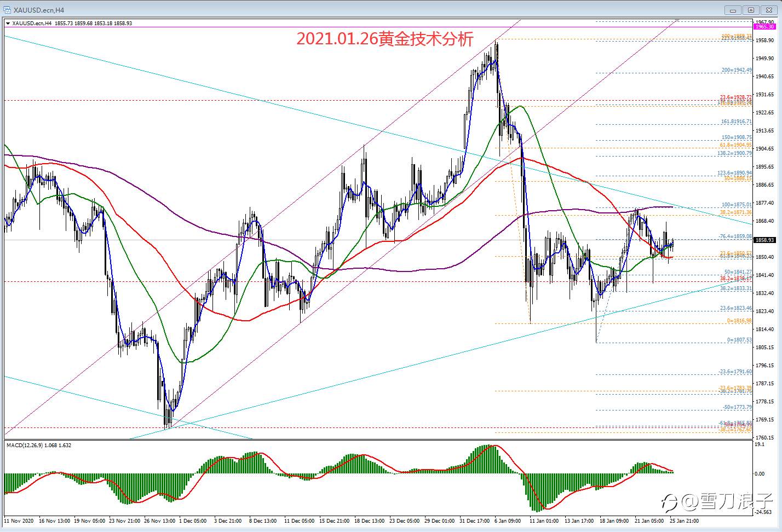
Task: Click the MACD(12,26,9) 1.068 1.632 indicator label
Action: click(39, 446)
